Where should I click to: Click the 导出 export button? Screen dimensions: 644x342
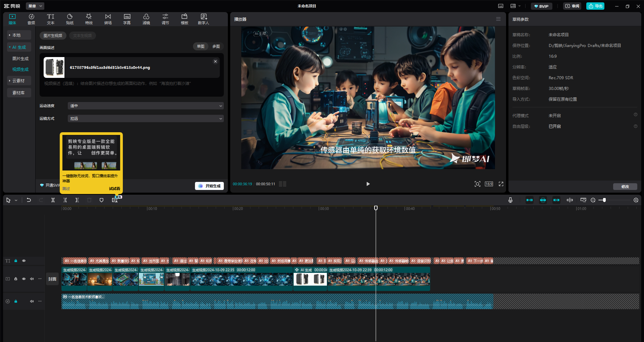click(x=595, y=6)
